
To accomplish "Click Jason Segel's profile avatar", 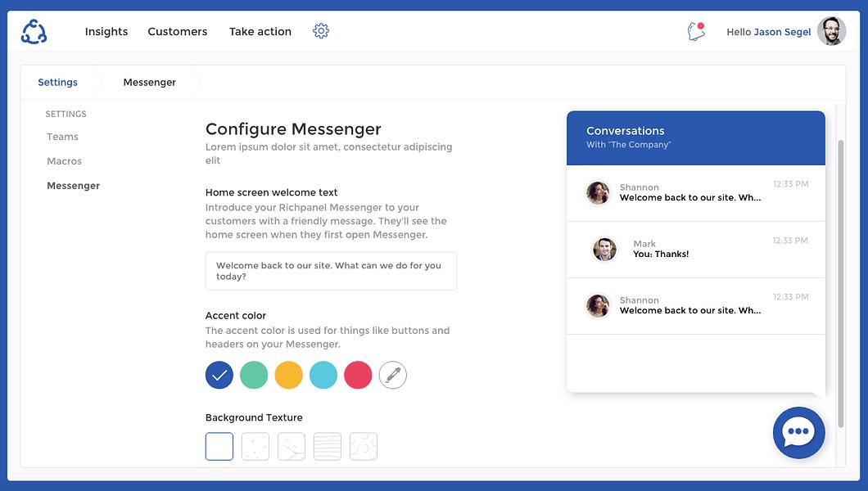I will pyautogui.click(x=831, y=31).
